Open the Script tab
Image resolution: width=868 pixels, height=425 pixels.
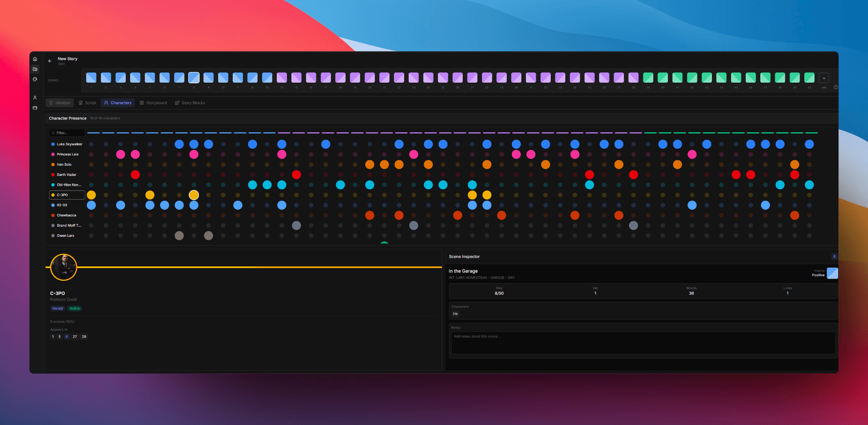click(87, 103)
